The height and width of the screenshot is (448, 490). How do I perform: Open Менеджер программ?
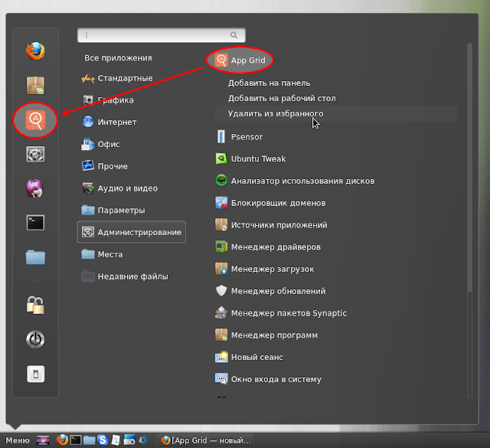[x=266, y=335]
